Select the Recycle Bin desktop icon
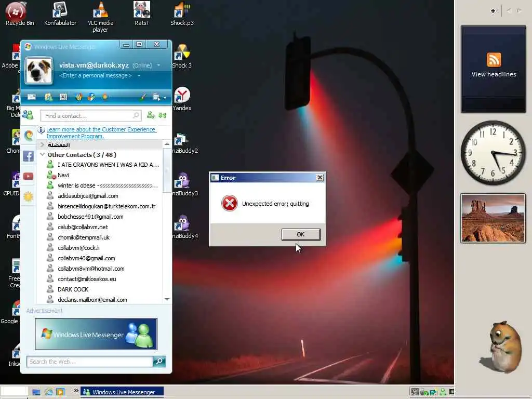Screen dimensions: 532x399 point(20,14)
